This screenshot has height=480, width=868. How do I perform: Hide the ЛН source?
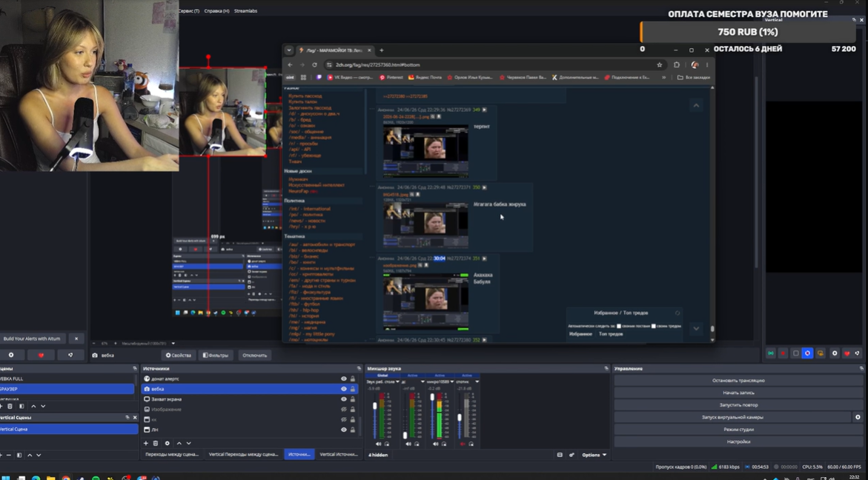click(343, 429)
